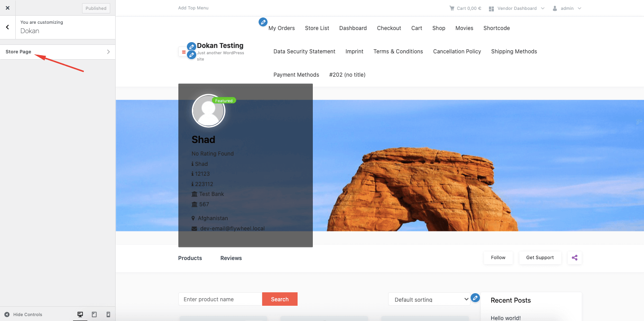644x321 pixels.
Task: Click the No Rating Found text
Action: click(212, 154)
